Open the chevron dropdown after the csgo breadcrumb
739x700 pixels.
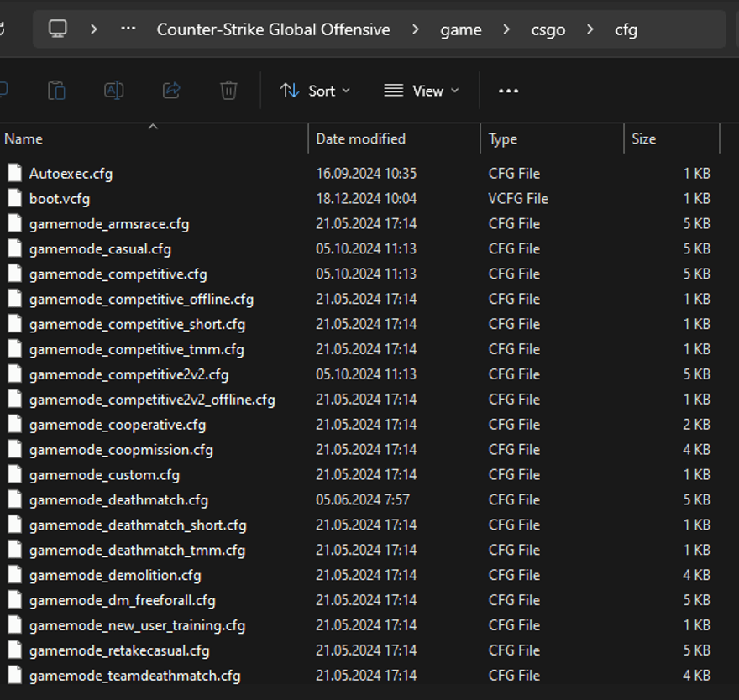pos(590,29)
